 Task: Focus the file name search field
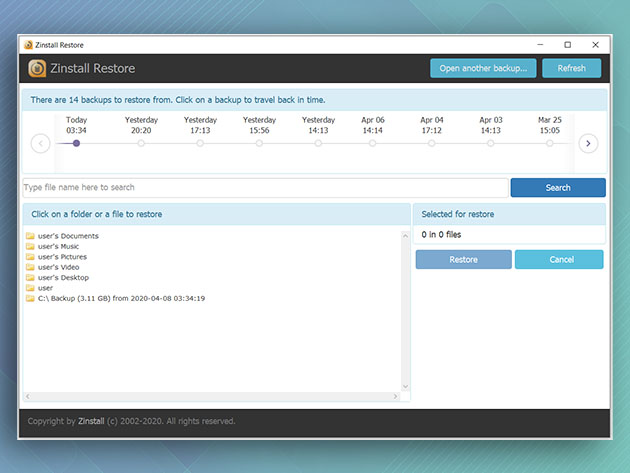265,187
